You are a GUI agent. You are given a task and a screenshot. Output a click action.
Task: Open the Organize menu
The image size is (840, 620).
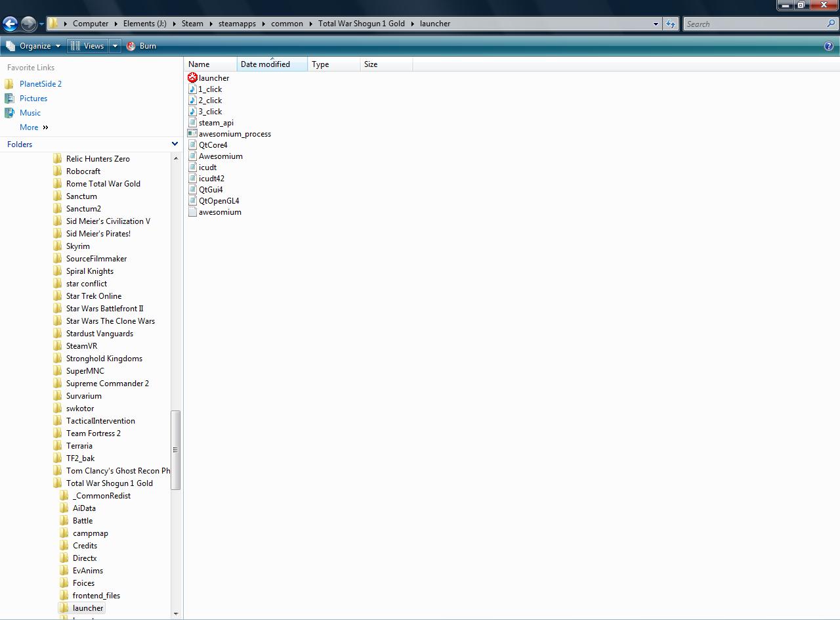click(33, 46)
